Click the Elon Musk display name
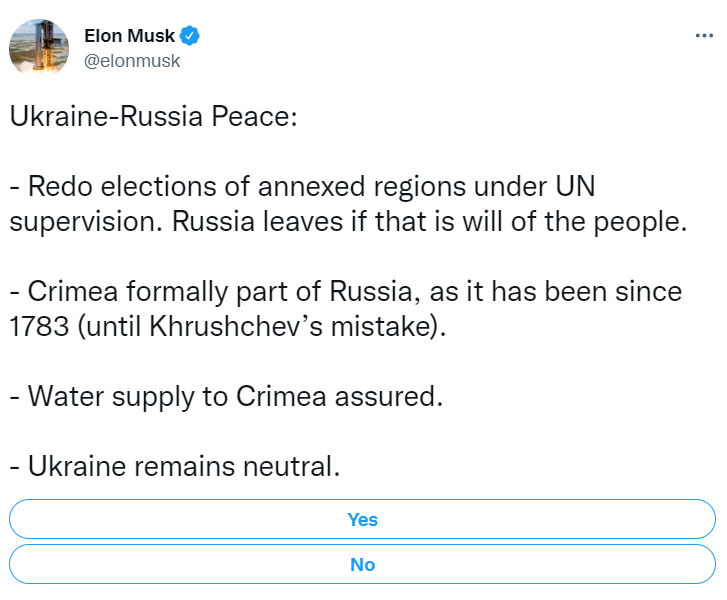This screenshot has width=727, height=600. (129, 36)
